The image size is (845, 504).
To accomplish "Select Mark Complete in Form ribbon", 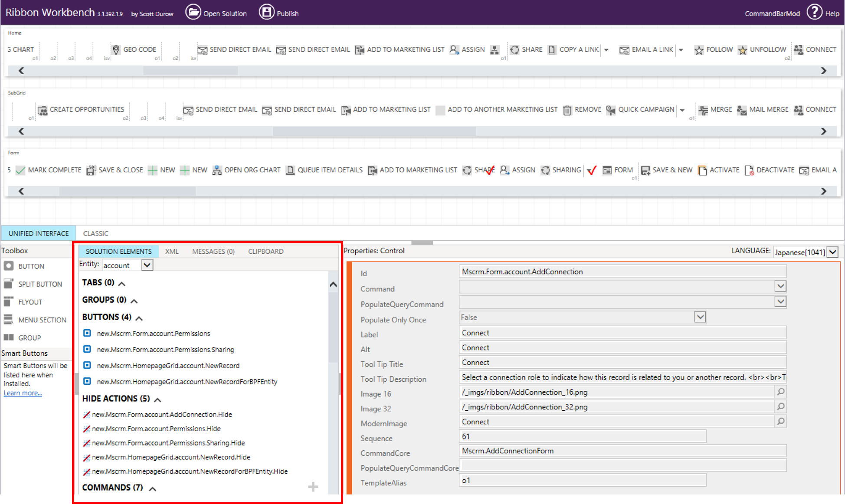I will [x=49, y=170].
